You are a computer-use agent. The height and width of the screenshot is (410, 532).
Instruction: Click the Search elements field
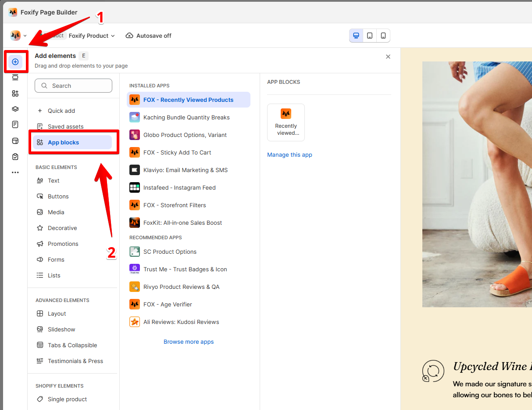[73, 86]
